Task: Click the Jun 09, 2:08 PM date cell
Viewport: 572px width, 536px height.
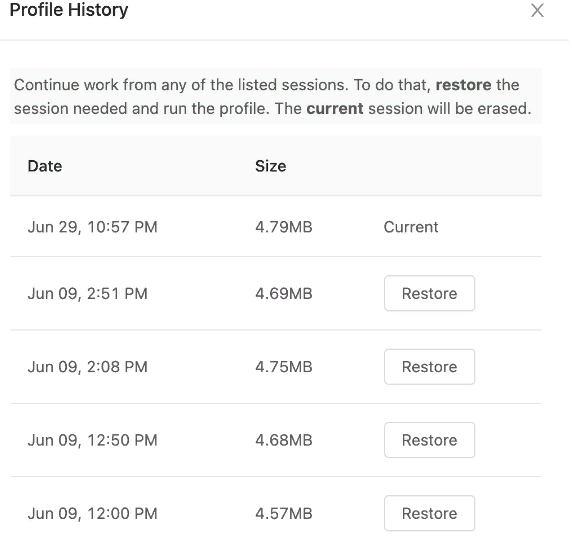Action: click(88, 367)
